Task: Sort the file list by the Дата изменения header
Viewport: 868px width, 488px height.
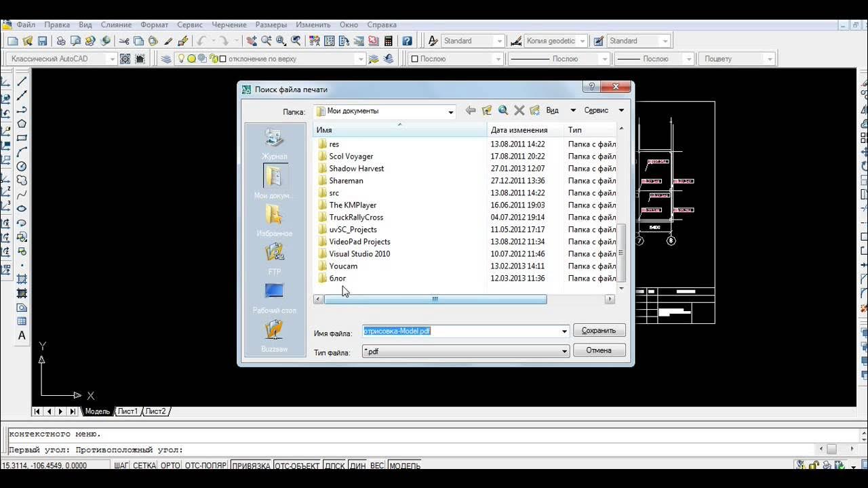Action: [x=526, y=129]
